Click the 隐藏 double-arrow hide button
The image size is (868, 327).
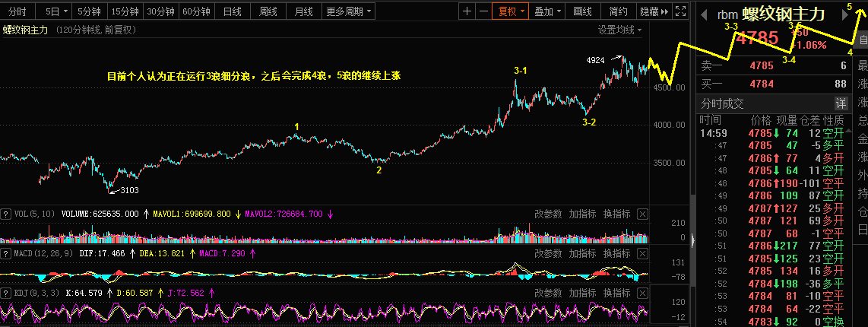655,11
